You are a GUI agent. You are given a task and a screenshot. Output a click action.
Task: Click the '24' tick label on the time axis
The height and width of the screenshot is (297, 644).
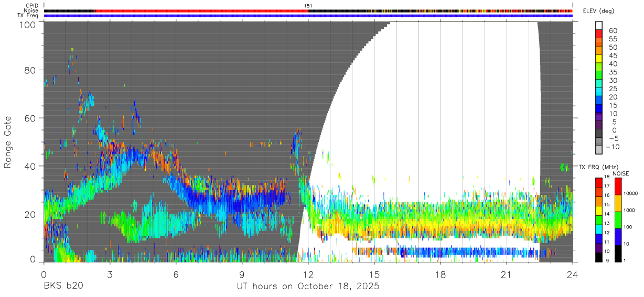point(572,274)
